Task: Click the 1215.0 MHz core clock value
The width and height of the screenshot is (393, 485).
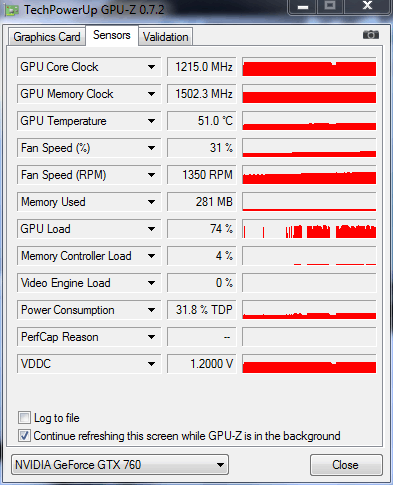Action: (x=202, y=67)
